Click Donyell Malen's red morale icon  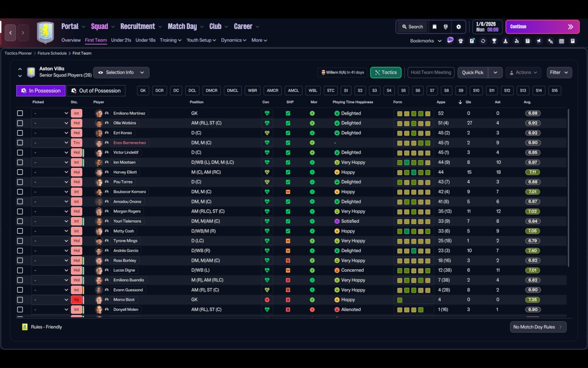(x=312, y=310)
